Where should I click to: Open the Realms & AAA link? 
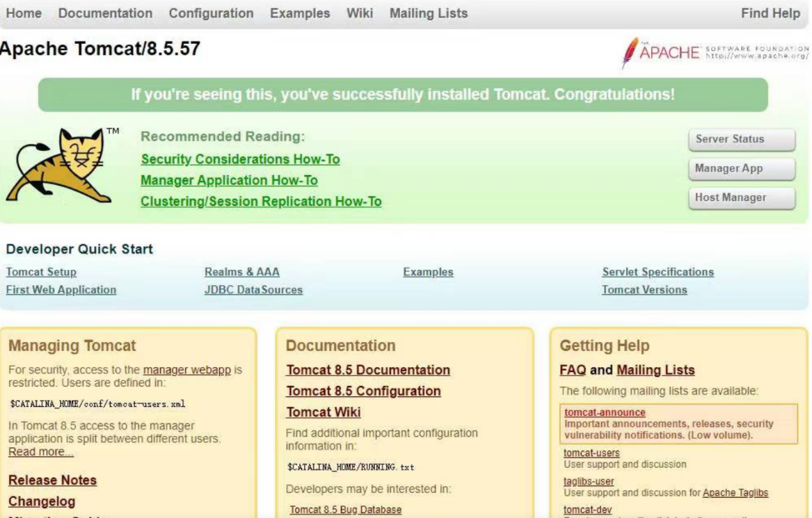pos(242,272)
